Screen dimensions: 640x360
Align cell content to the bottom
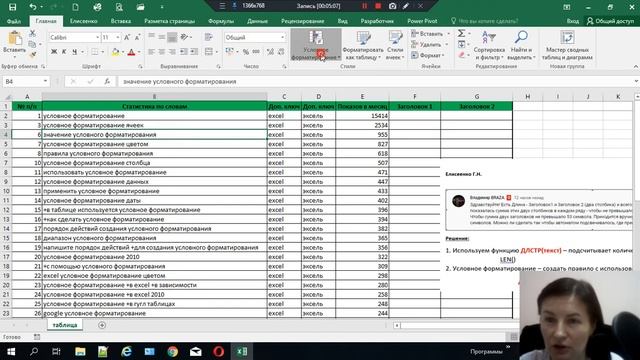point(172,37)
